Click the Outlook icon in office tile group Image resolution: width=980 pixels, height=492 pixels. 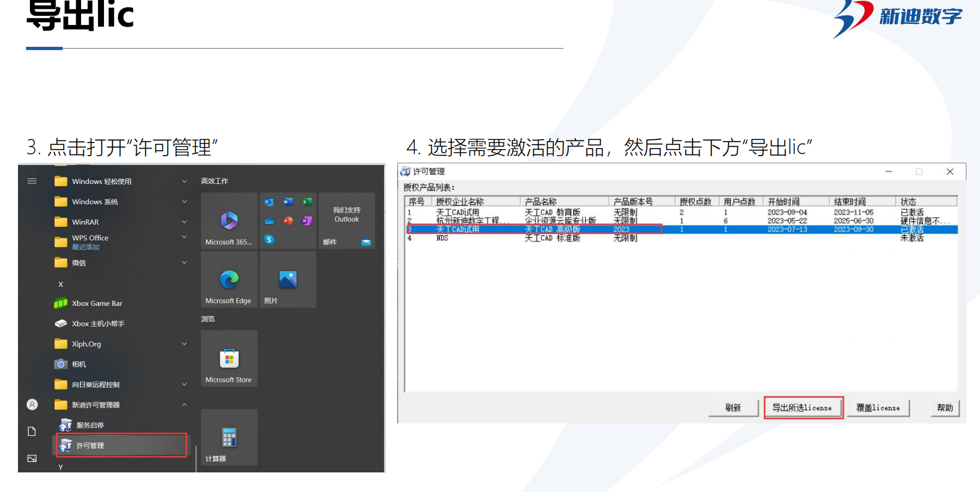[269, 202]
